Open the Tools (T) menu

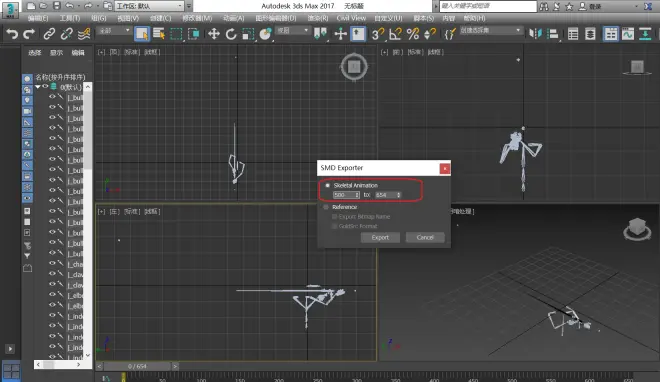[69, 18]
